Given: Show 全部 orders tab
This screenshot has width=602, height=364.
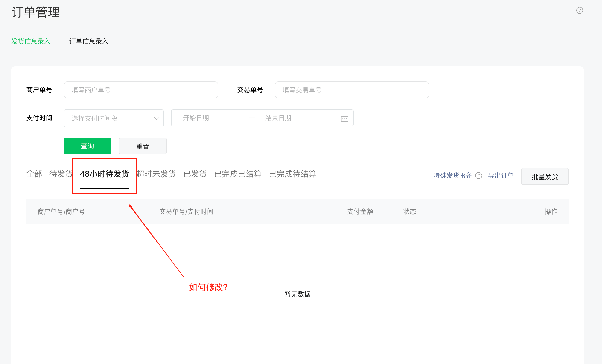Looking at the screenshot, I should pos(34,174).
